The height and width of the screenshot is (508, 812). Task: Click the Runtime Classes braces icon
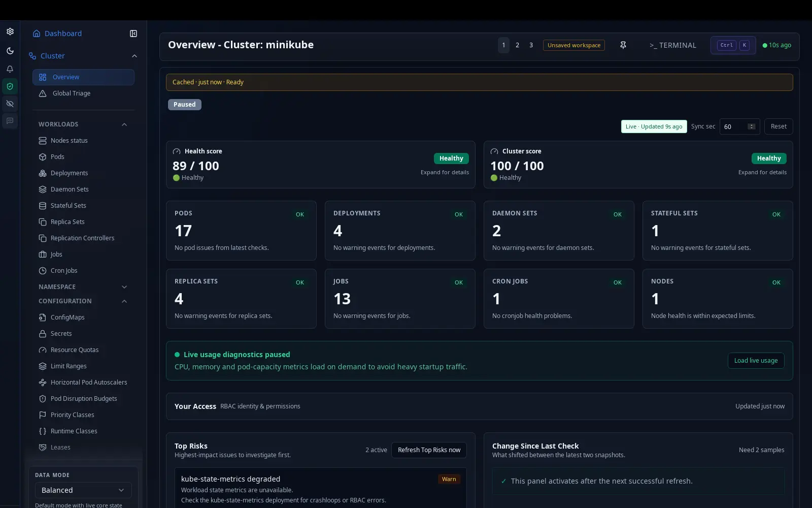[43, 431]
